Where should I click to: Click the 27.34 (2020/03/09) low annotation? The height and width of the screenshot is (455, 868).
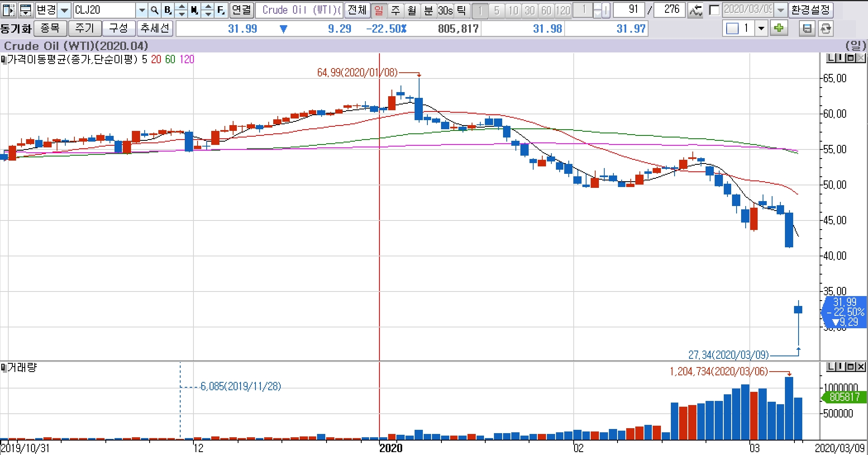(728, 355)
